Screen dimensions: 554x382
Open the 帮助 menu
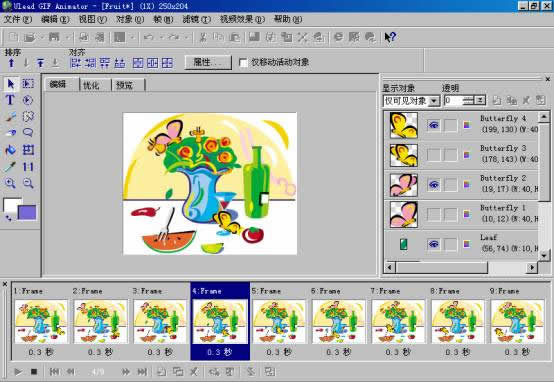click(x=288, y=19)
